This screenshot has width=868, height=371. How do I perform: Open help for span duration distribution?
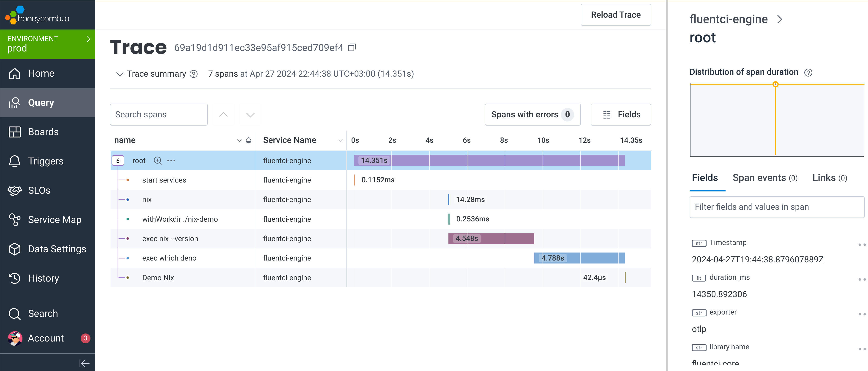coord(808,72)
